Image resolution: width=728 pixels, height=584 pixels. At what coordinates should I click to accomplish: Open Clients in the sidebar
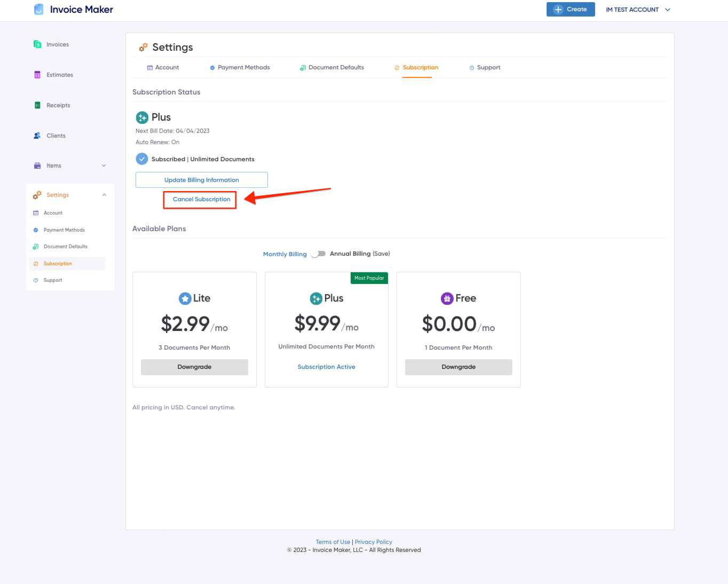tap(56, 136)
